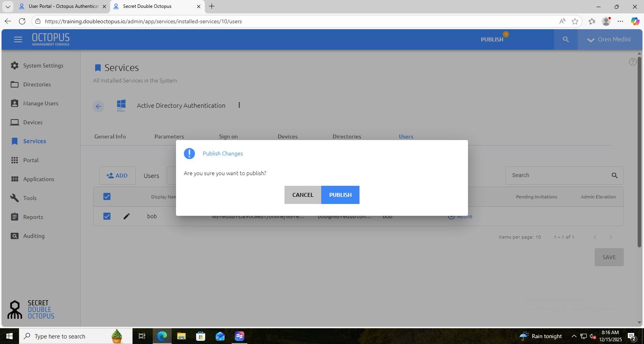Switch to User Portal browser tab
Image resolution: width=644 pixels, height=344 pixels.
click(63, 6)
